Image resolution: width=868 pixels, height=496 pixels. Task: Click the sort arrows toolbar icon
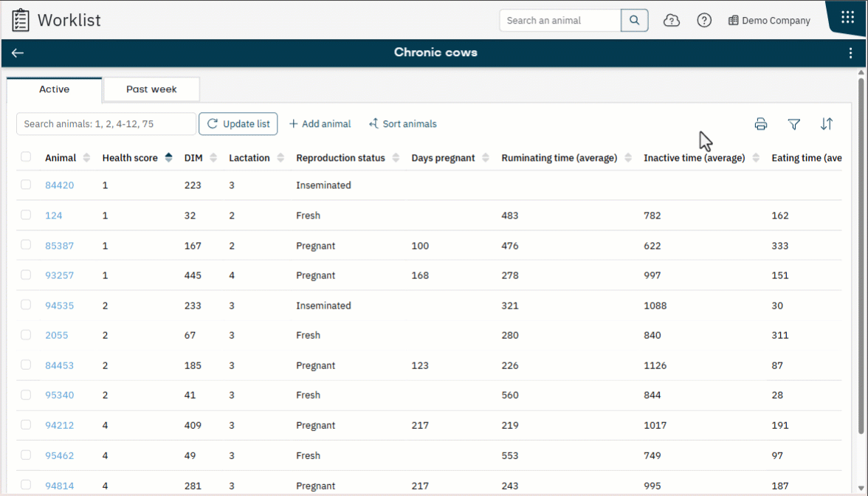pos(827,124)
